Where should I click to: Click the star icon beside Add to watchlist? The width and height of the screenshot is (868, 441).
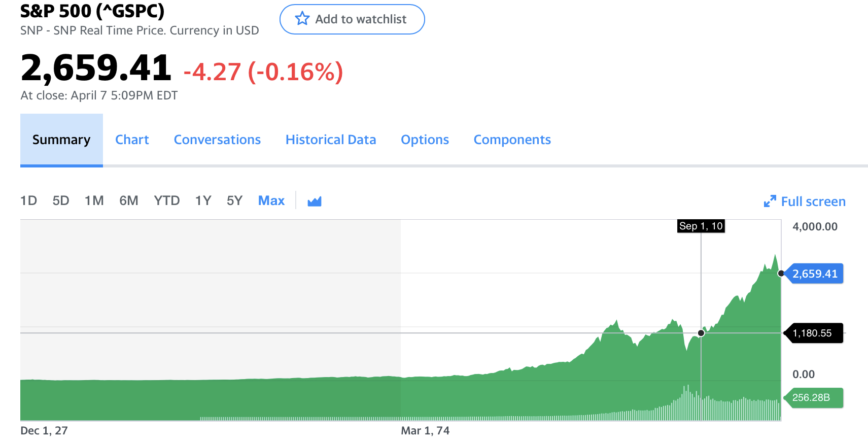pos(302,19)
